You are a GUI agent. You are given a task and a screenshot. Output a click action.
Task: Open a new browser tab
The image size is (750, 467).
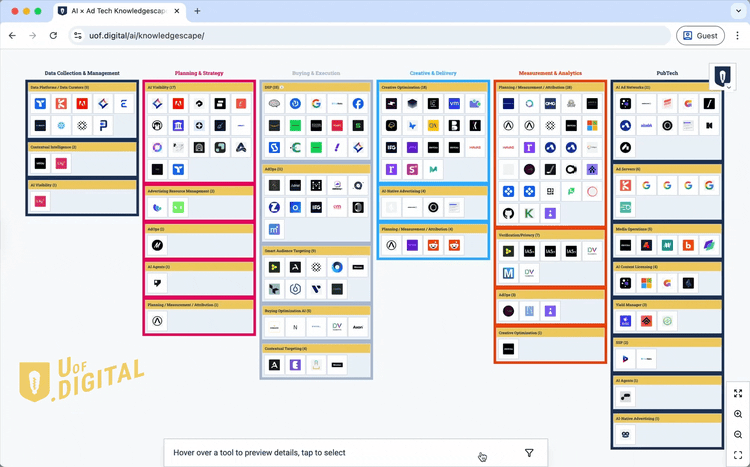tap(197, 11)
